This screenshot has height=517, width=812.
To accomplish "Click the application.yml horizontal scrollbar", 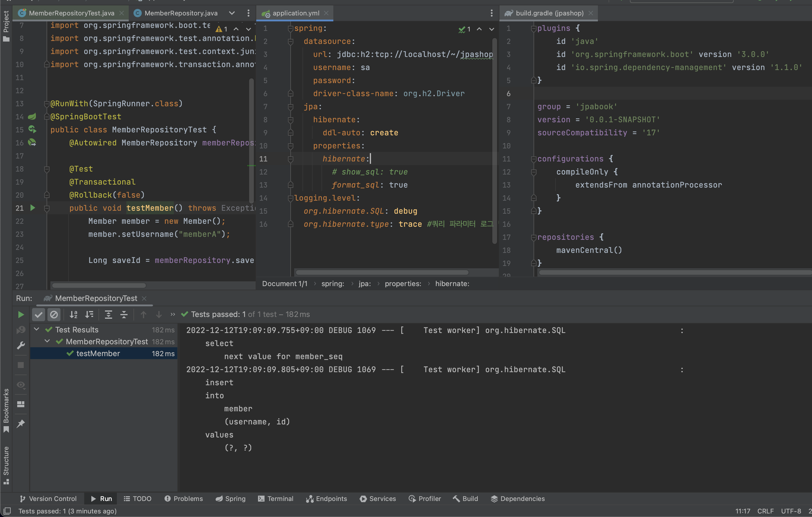I will click(x=382, y=272).
